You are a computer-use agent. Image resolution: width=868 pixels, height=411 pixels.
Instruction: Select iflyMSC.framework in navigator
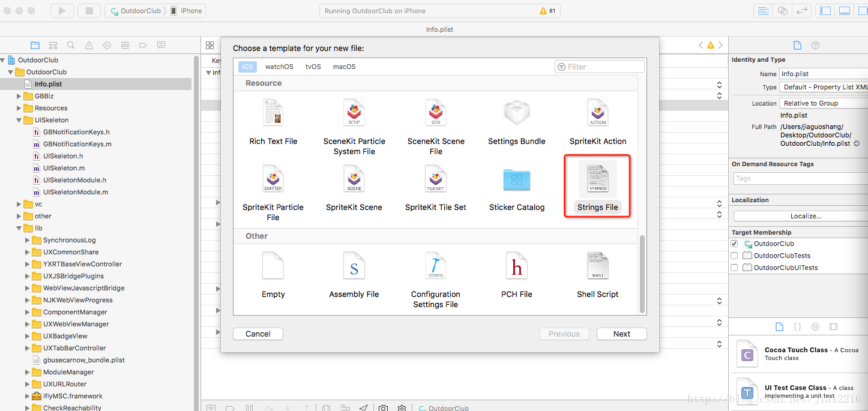click(73, 396)
